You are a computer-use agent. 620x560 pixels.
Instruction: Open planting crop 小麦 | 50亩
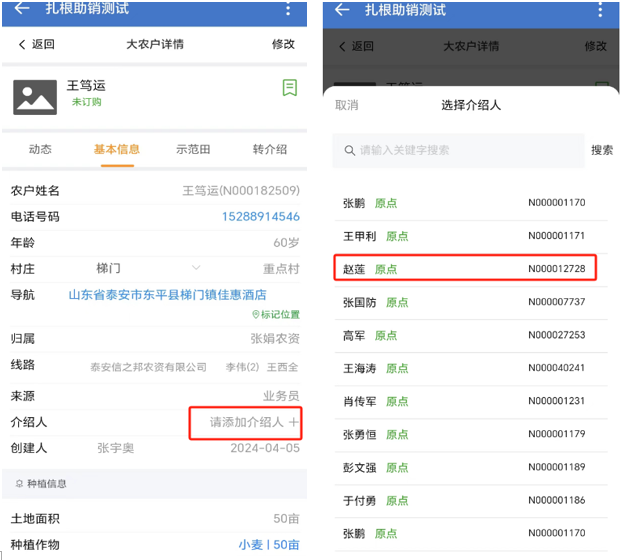pyautogui.click(x=269, y=545)
